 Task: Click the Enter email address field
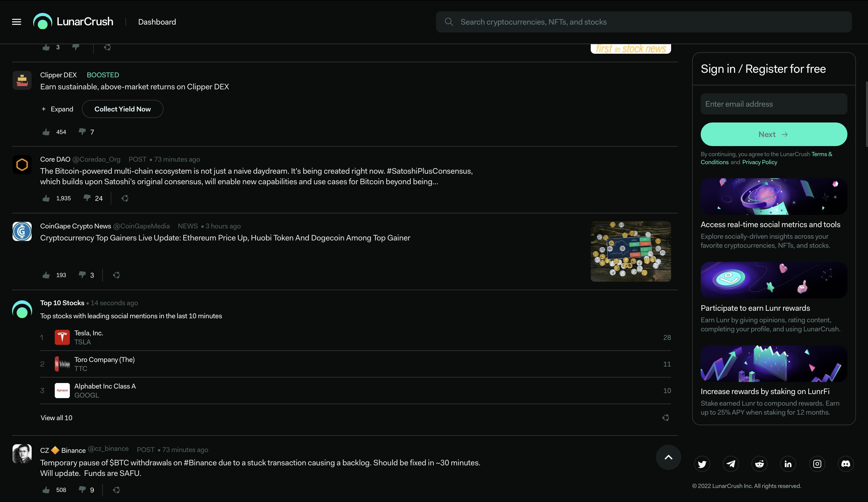click(x=774, y=104)
